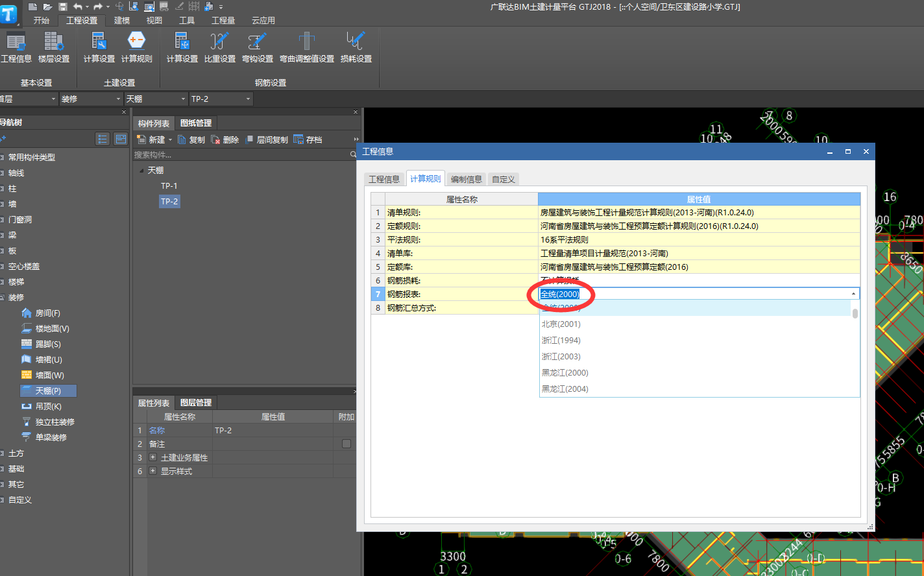Click 新建 in the component list toolbar
This screenshot has width=924, height=576.
click(151, 139)
